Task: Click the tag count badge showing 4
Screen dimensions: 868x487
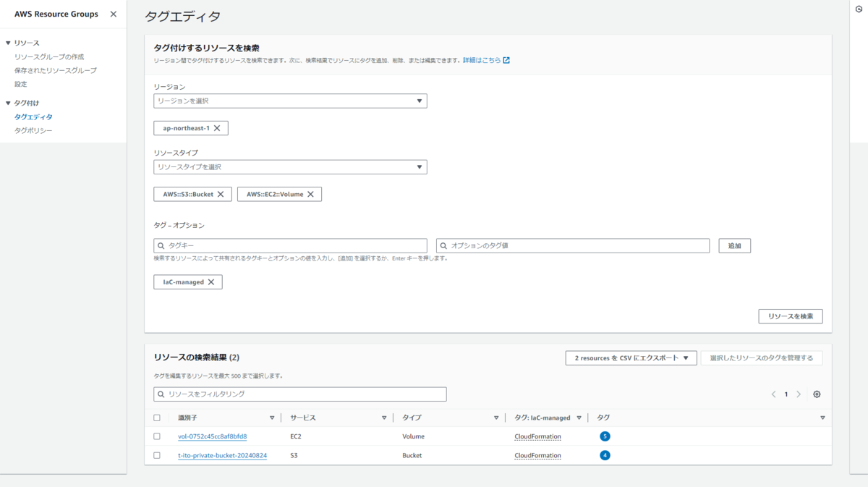Action: (x=605, y=455)
